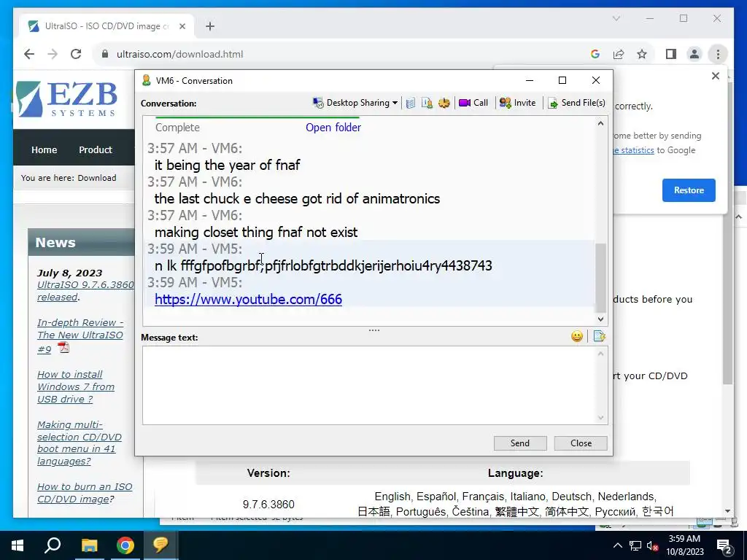Close the UltraISO tab
The height and width of the screenshot is (560, 747).
182,26
